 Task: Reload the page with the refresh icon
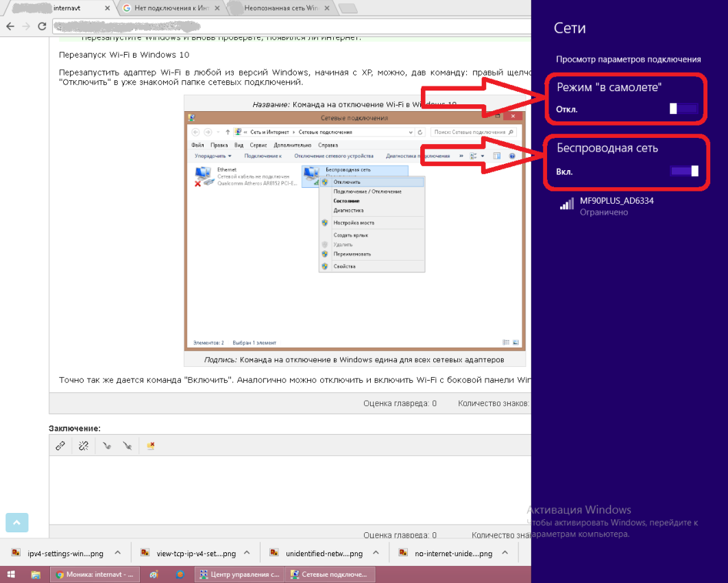42,27
